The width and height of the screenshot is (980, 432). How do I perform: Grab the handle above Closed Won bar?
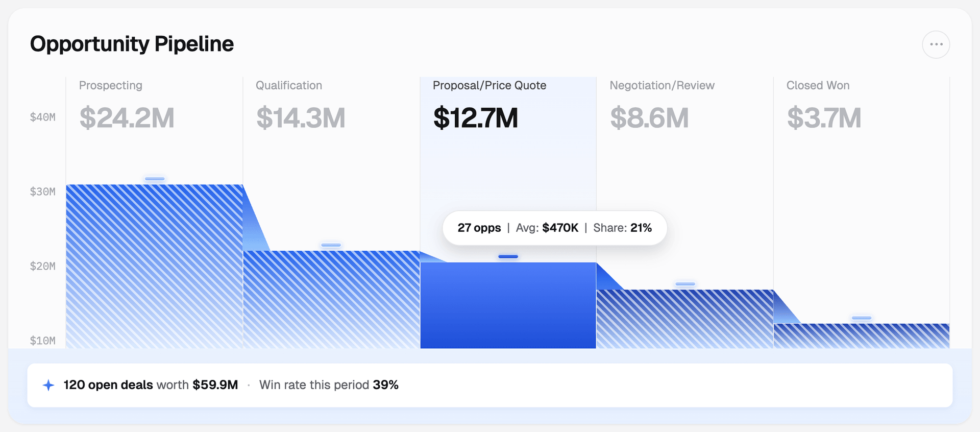tap(862, 318)
